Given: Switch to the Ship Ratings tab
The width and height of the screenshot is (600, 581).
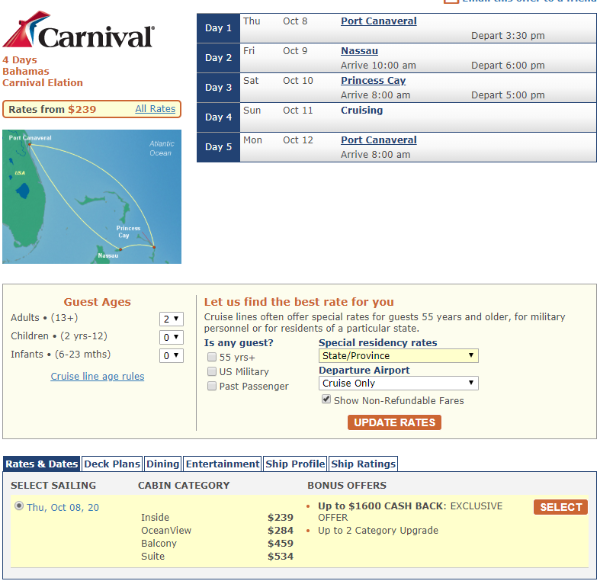Looking at the screenshot, I should (x=363, y=464).
